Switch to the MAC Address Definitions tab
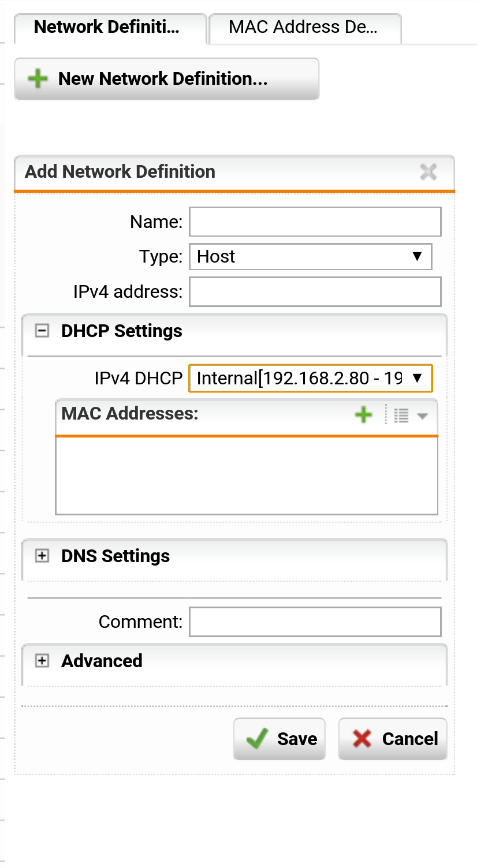Screen dimensions: 477x868 pos(305,28)
